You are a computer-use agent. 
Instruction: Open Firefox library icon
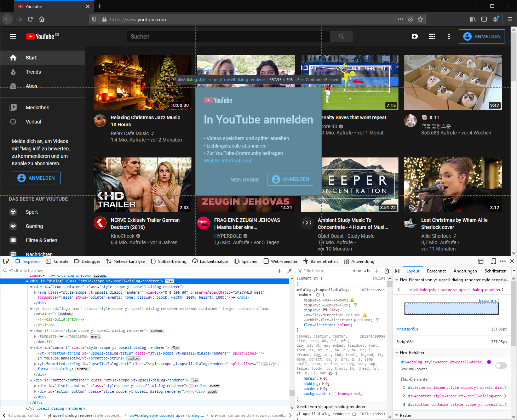pos(473,19)
